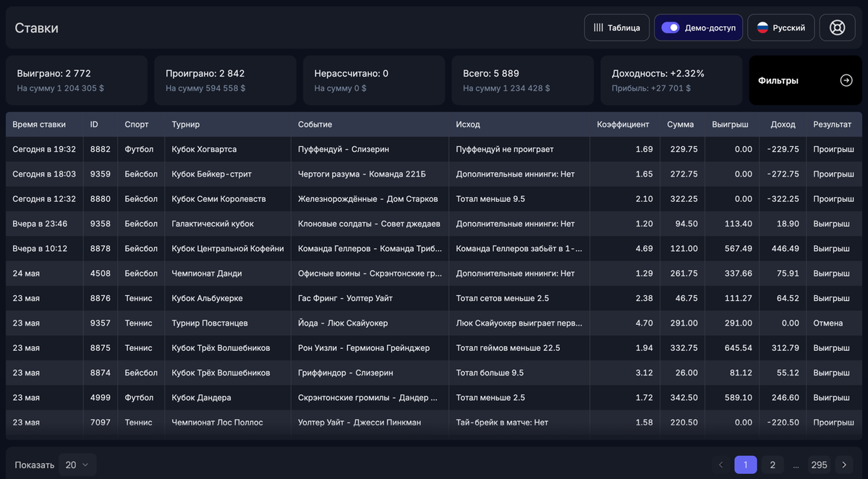Click Тотал меньше 9.5 outcome
This screenshot has width=868, height=479.
(x=490, y=199)
